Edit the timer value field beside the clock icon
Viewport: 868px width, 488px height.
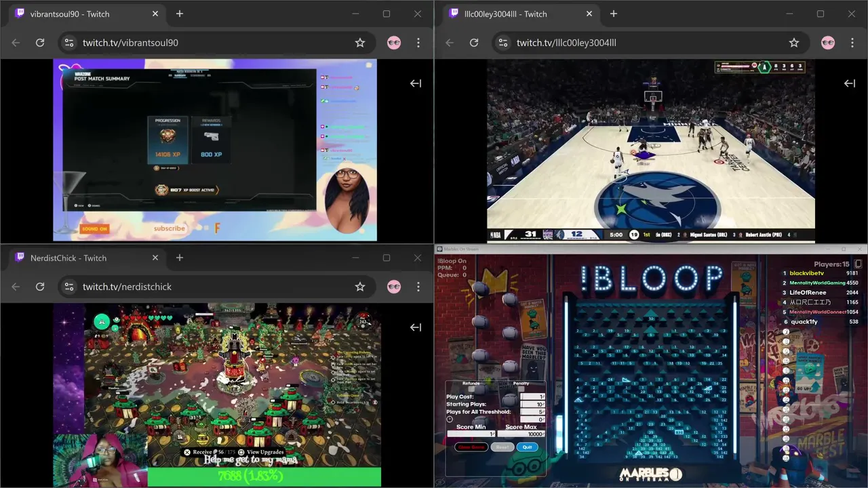point(532,420)
